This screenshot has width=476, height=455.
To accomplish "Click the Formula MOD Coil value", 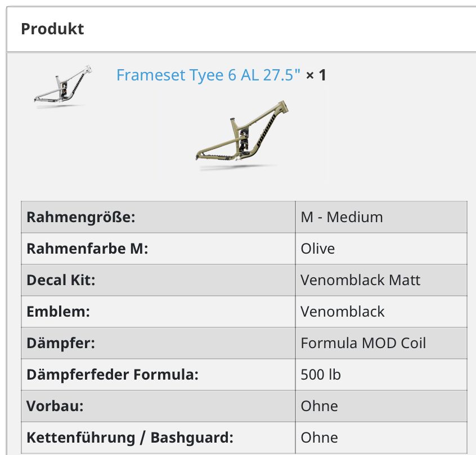I will coord(363,343).
